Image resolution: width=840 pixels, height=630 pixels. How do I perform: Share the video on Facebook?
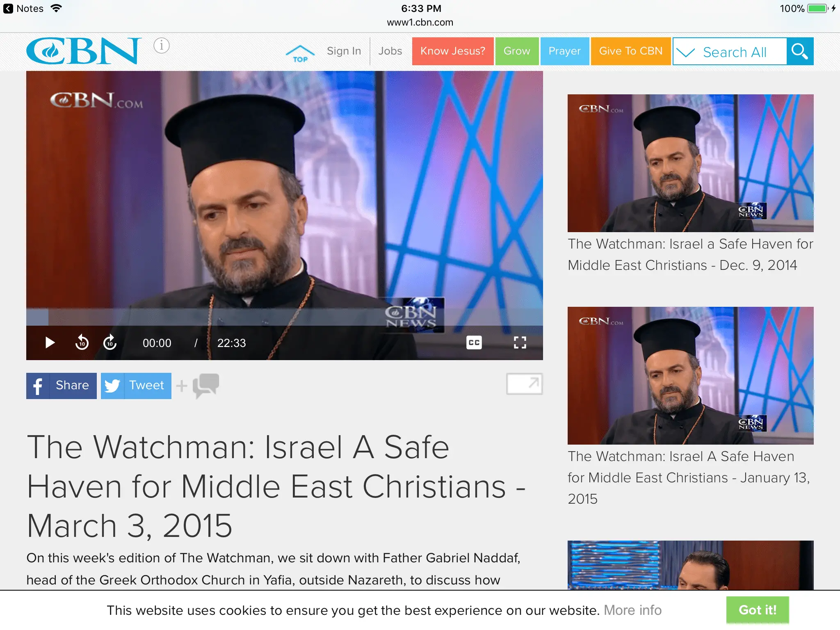62,386
